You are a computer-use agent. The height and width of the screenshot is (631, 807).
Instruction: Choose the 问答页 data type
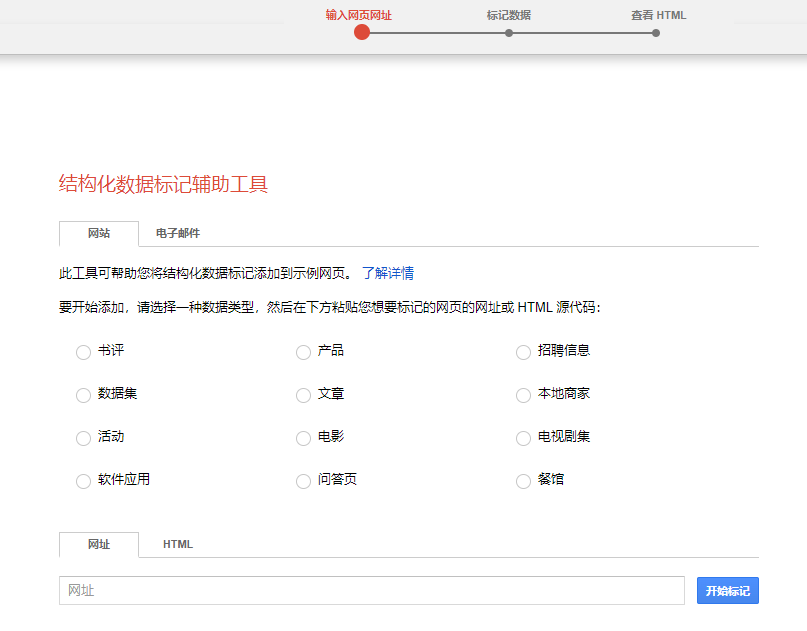pyautogui.click(x=303, y=481)
